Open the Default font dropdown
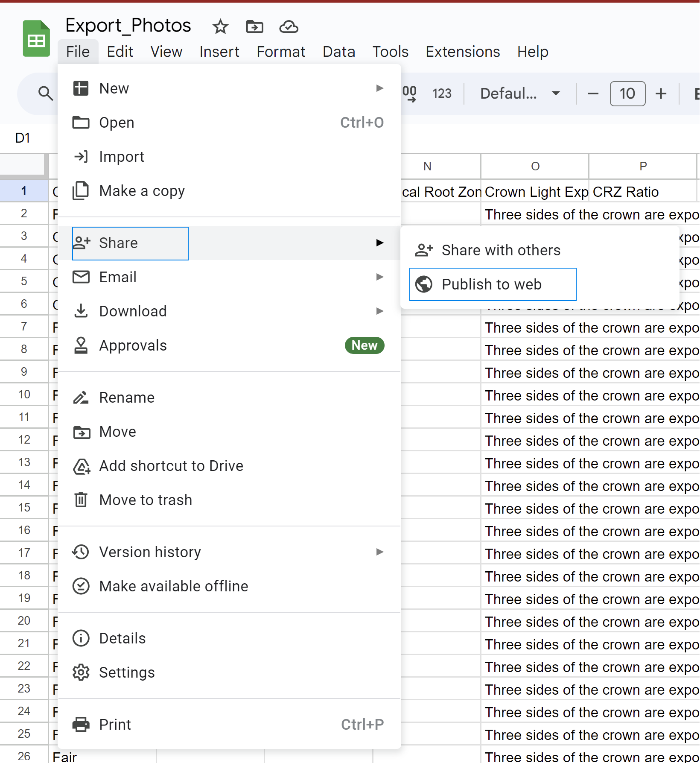The image size is (700, 763). point(520,93)
